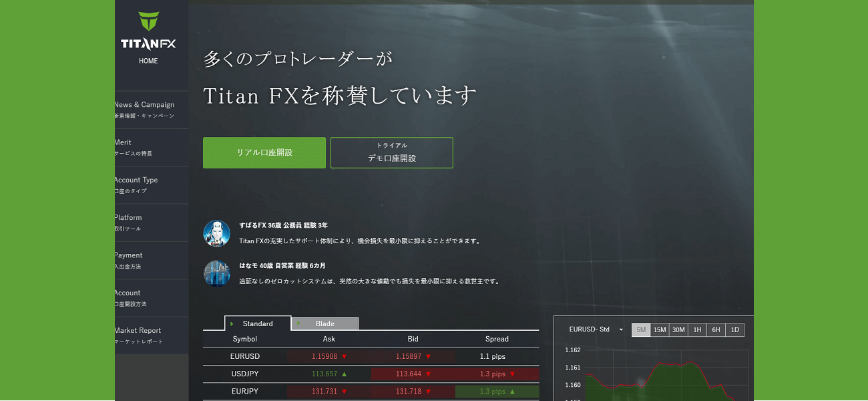
Task: Open the EURUSD- Std chart dropdown
Action: pyautogui.click(x=596, y=329)
